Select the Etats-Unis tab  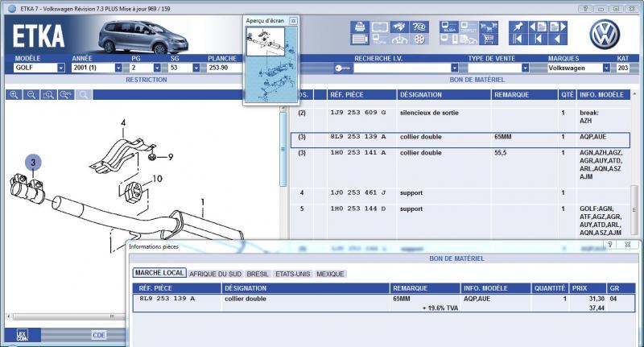click(293, 274)
